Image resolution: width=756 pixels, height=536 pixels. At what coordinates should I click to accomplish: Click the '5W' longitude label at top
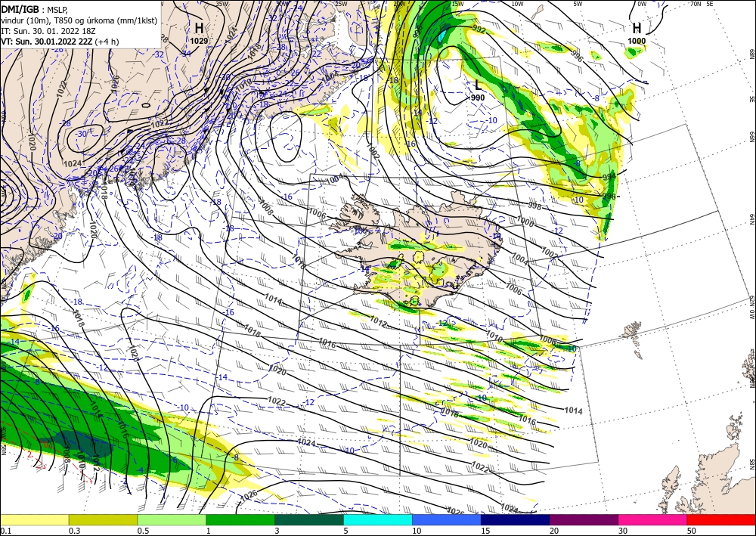578,3
